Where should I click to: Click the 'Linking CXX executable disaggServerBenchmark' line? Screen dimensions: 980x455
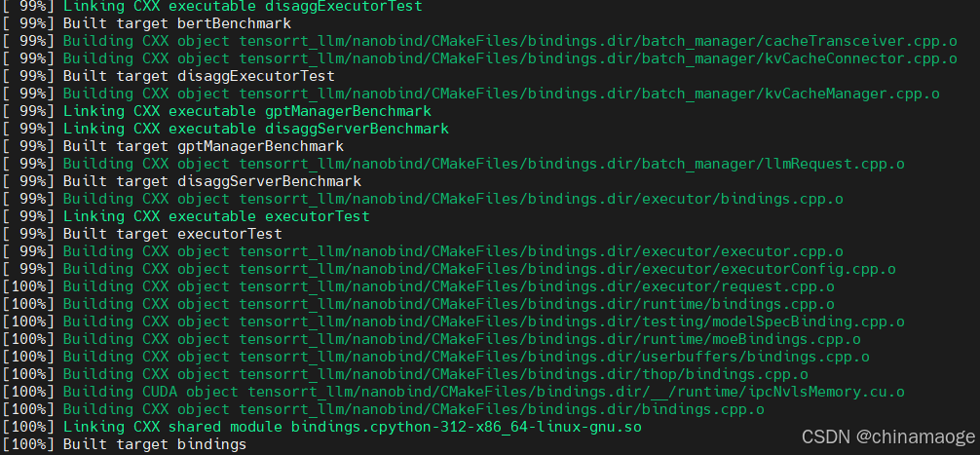coord(226,129)
